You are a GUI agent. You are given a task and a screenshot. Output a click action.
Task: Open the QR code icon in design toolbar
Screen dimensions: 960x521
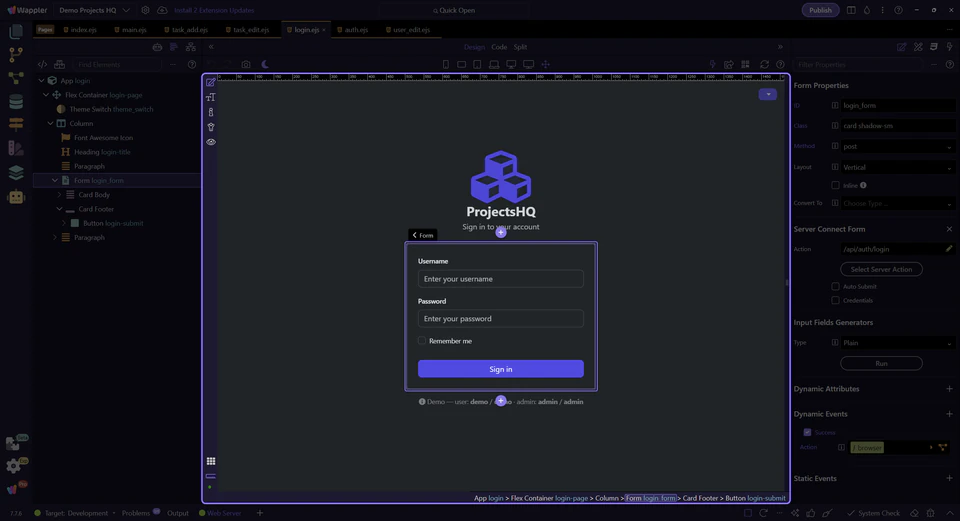coord(745,64)
